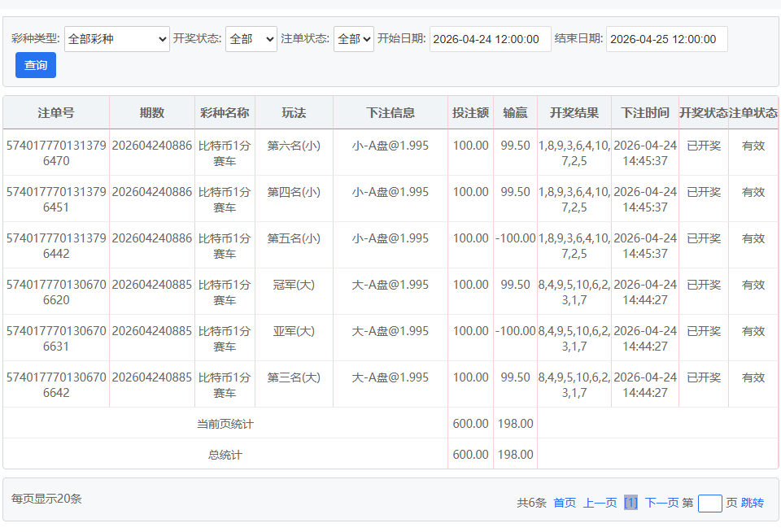Image resolution: width=781 pixels, height=532 pixels.
Task: Click the 上一页 link
Action: click(600, 503)
